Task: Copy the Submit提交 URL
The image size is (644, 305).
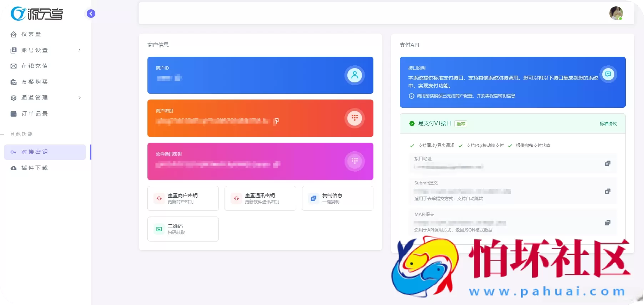Action: coord(608,191)
